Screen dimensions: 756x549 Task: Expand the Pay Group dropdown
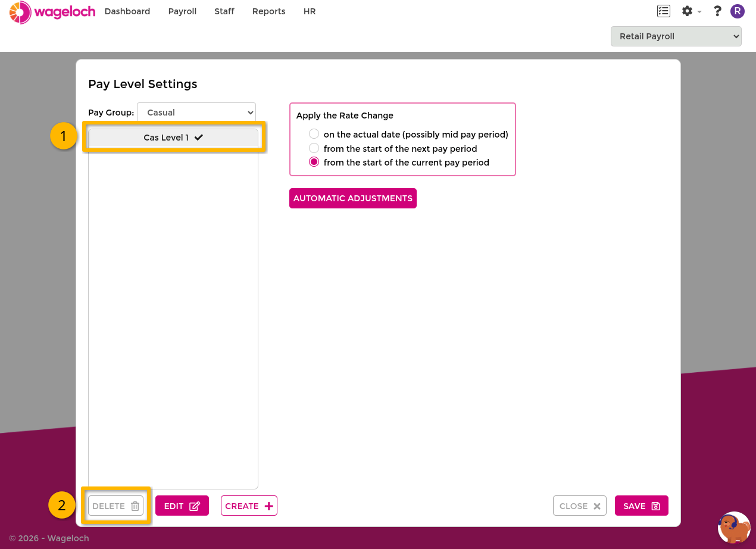pos(196,112)
